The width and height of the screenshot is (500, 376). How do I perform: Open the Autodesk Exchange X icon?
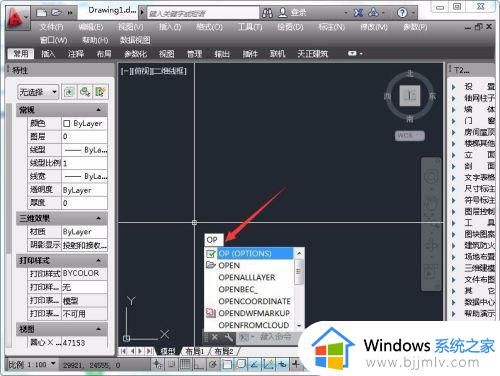[x=358, y=13]
